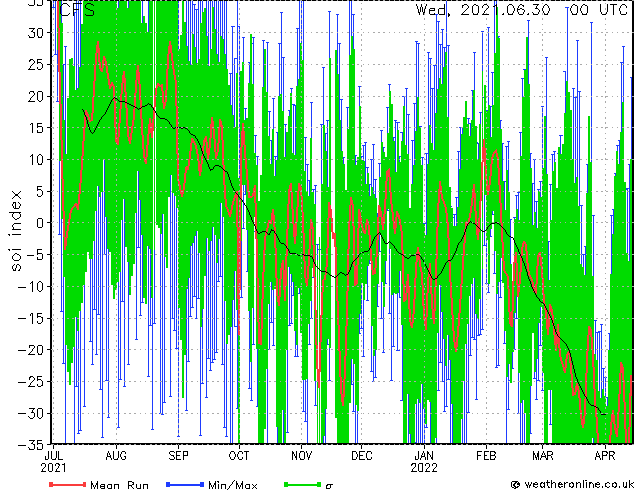Click the y-axis value '-10'
Screen dimensions: 634x490
point(31,287)
